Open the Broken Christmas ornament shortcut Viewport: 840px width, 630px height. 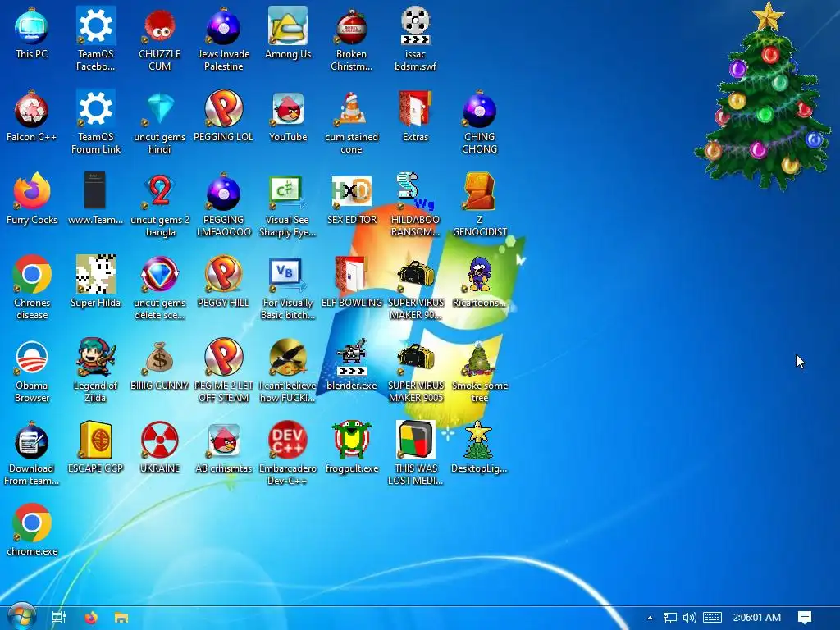[x=351, y=39]
